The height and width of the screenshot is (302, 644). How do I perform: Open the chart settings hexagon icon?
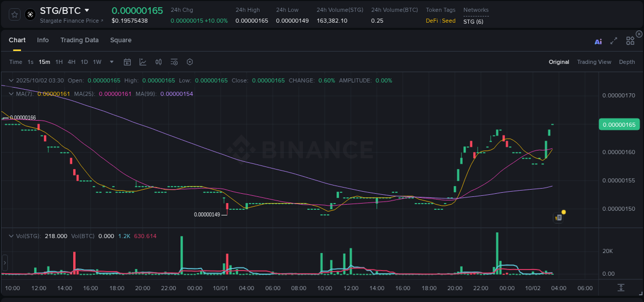point(190,62)
